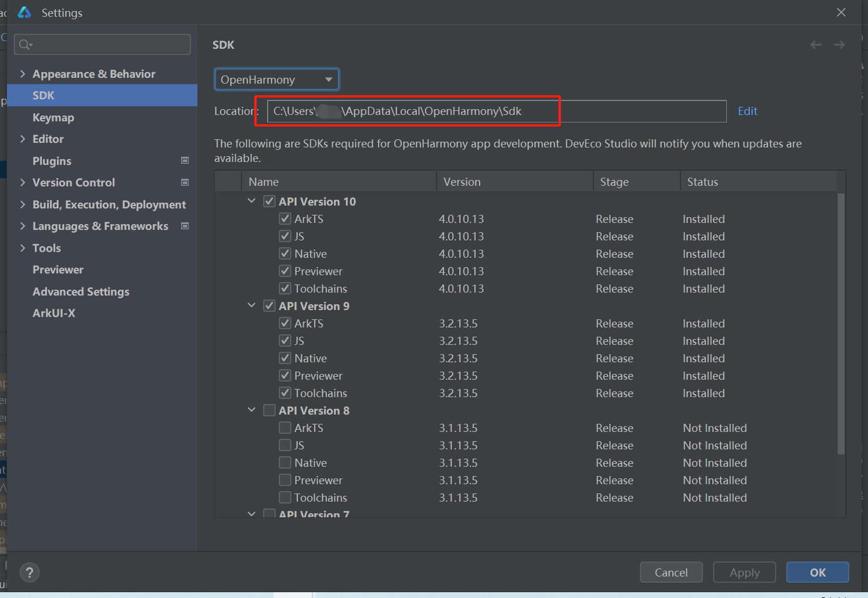Viewport: 868px width, 598px height.
Task: Click the Apply button
Action: pos(744,572)
